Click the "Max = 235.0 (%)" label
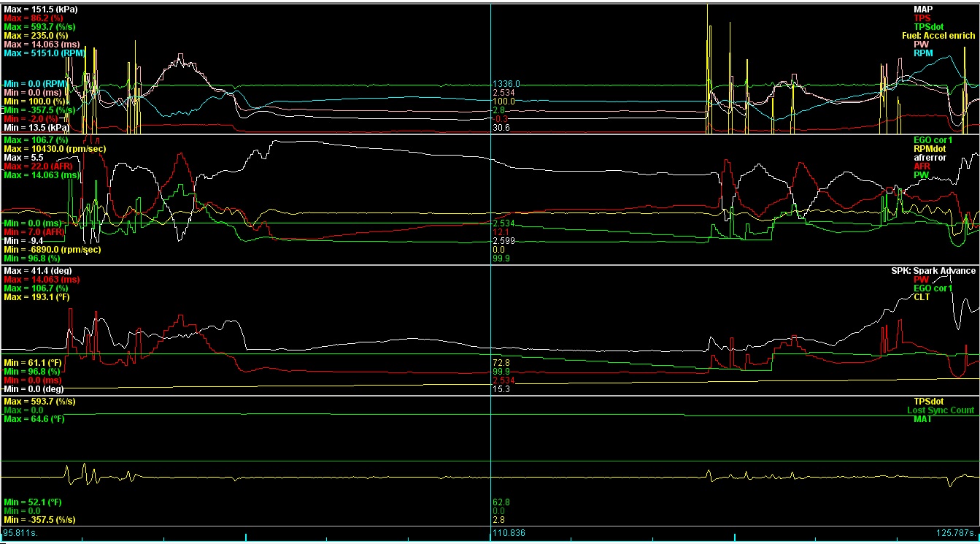The image size is (980, 544). pyautogui.click(x=36, y=35)
